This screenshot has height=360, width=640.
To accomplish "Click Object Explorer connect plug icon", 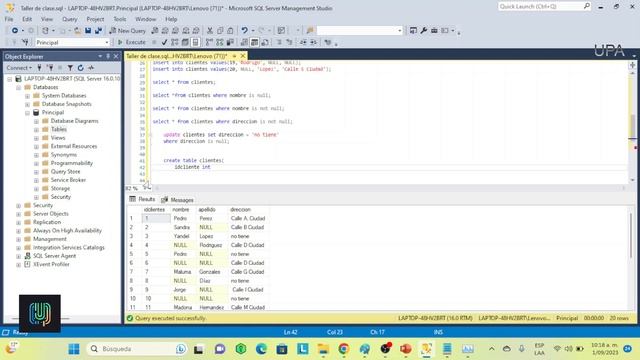I will tap(40, 68).
